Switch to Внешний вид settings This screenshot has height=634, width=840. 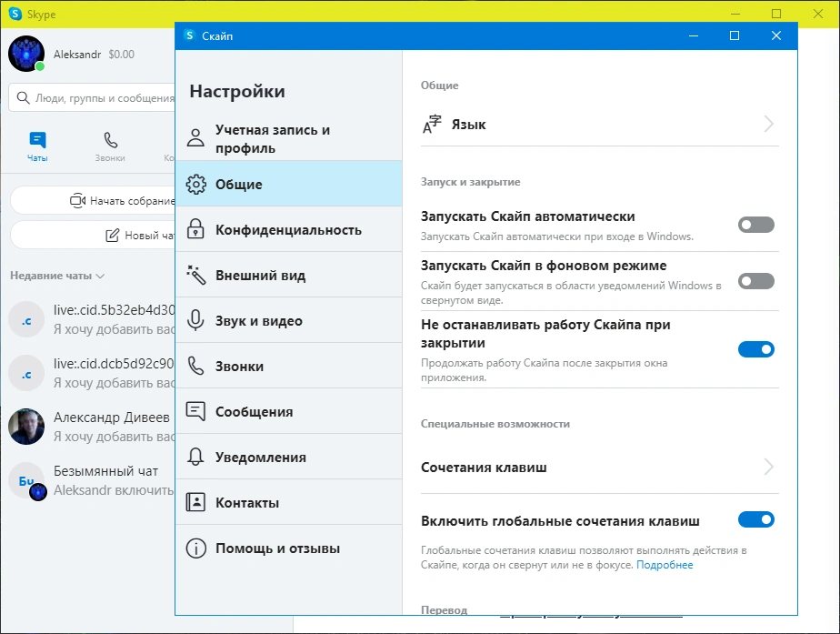289,275
